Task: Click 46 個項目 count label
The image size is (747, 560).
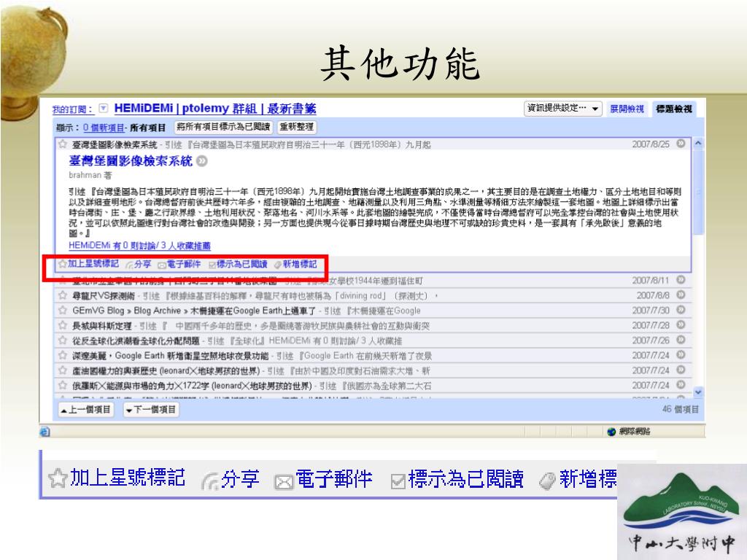Action: click(681, 409)
